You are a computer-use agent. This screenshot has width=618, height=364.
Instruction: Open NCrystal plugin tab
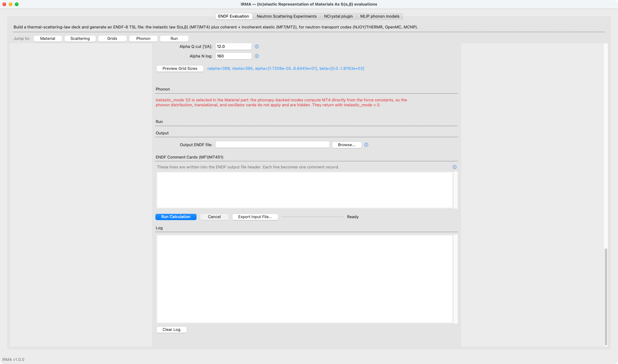click(338, 16)
